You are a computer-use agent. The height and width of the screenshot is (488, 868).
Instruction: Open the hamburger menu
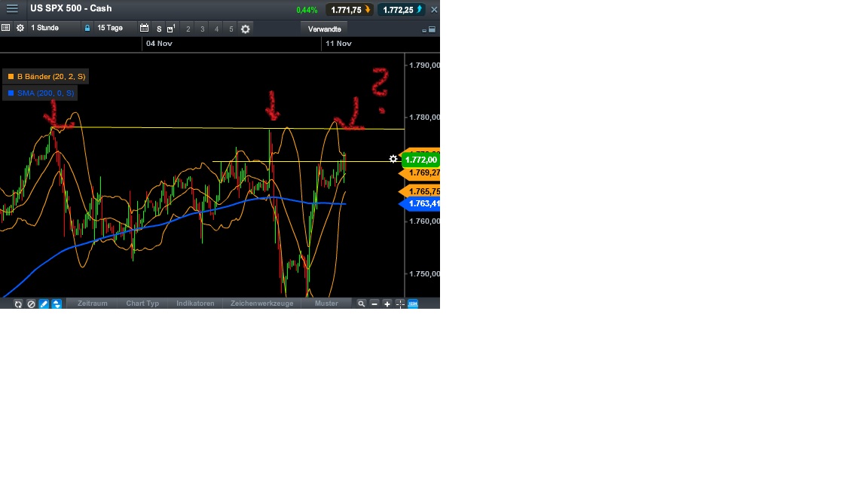coord(11,9)
